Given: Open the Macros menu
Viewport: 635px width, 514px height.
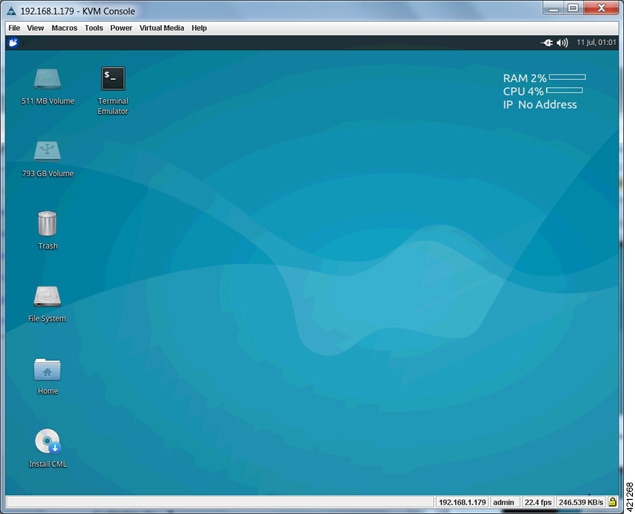Looking at the screenshot, I should tap(64, 28).
